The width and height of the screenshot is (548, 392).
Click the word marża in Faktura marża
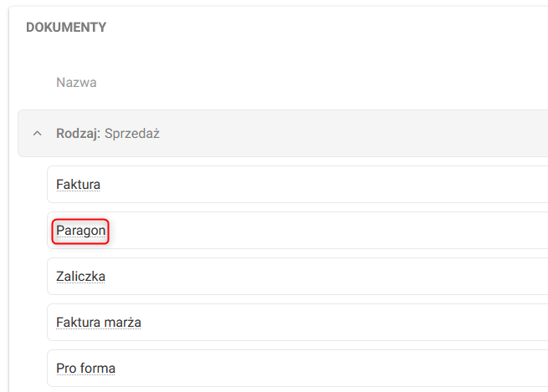click(x=122, y=322)
